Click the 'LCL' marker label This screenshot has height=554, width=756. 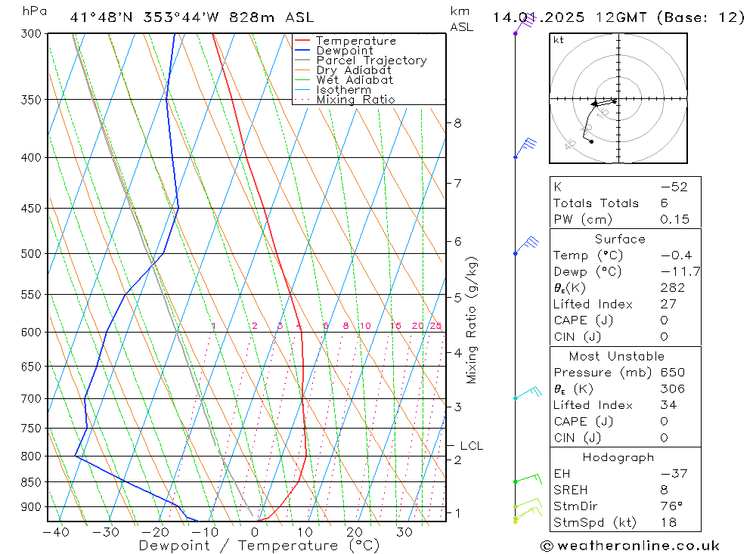pos(471,446)
